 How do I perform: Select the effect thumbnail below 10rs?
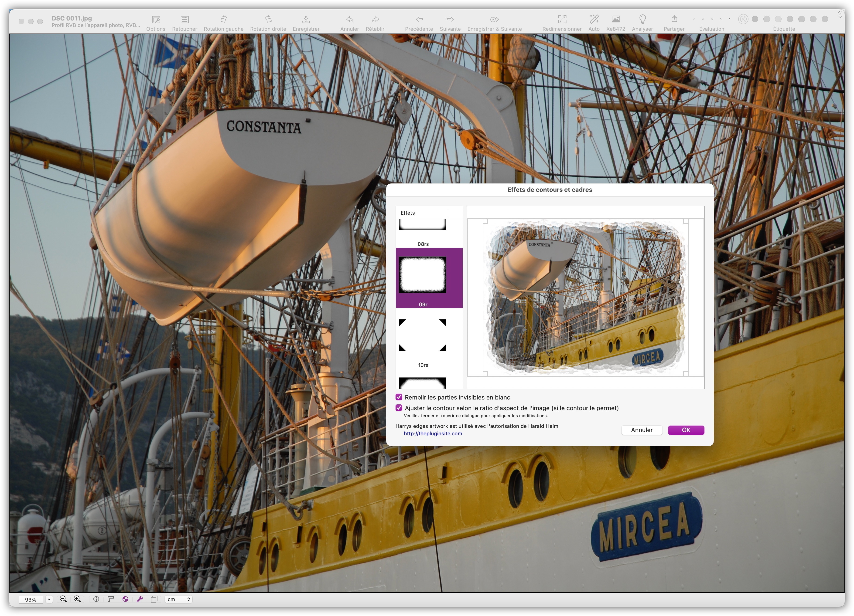pos(423,383)
